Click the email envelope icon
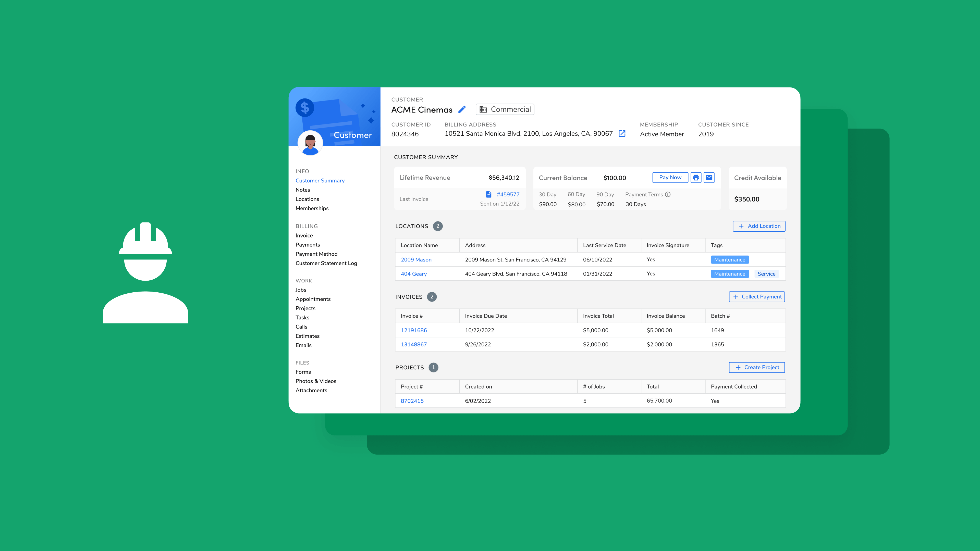This screenshot has width=980, height=551. coord(709,178)
